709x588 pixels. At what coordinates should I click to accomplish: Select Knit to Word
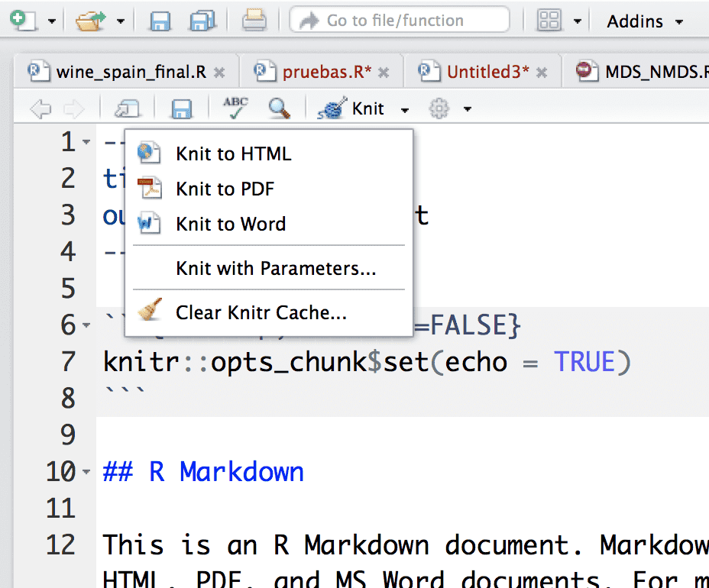point(269,225)
